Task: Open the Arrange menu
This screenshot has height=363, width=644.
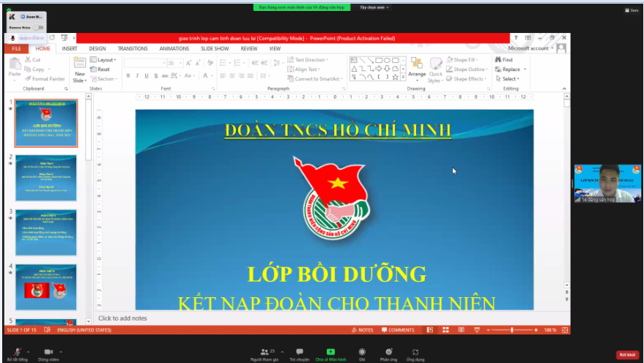Action: click(x=417, y=69)
